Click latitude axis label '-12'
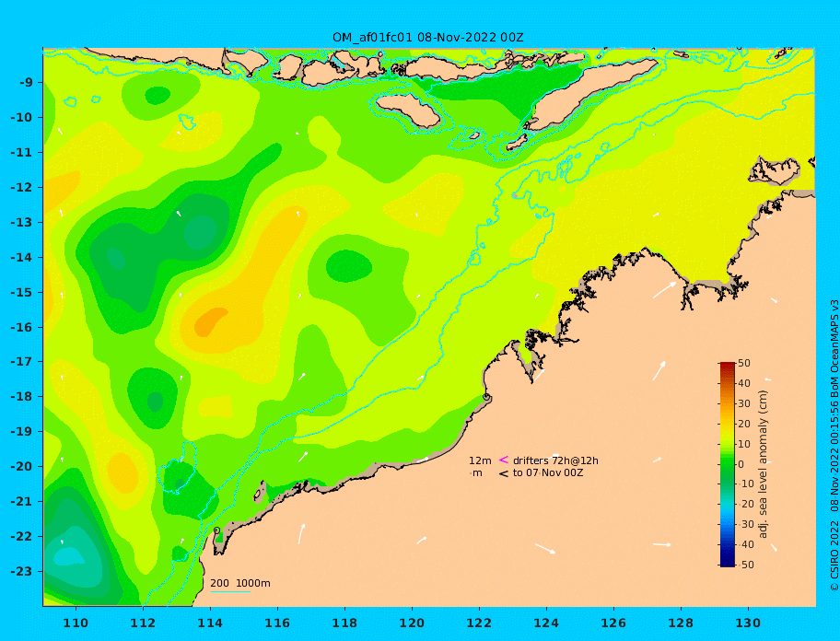 coord(21,188)
